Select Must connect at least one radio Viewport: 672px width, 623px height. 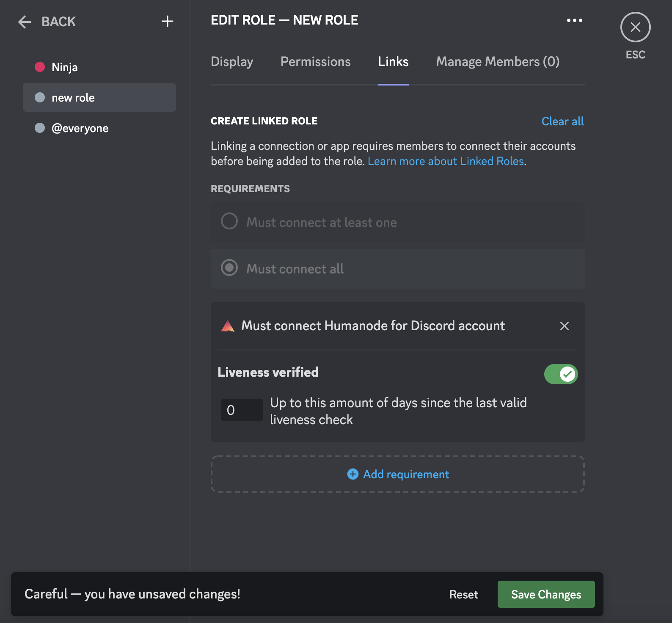click(229, 221)
